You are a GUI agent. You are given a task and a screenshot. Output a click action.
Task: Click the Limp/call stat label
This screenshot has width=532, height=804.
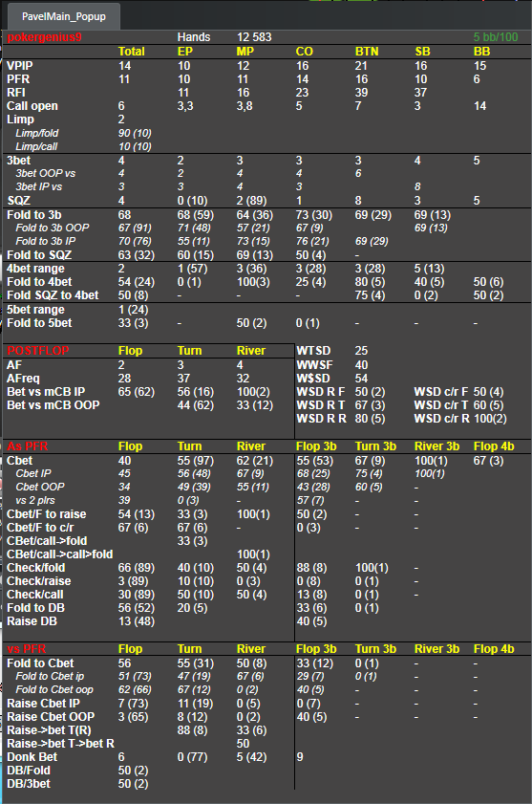pos(36,146)
